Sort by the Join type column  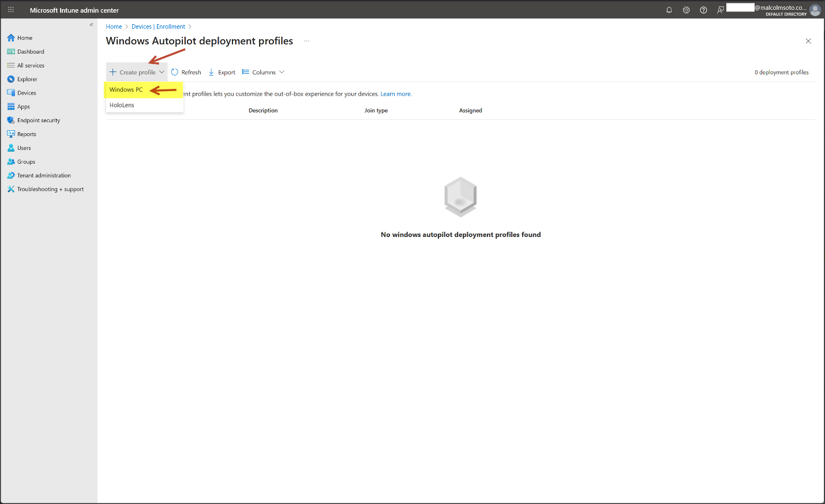coord(376,111)
